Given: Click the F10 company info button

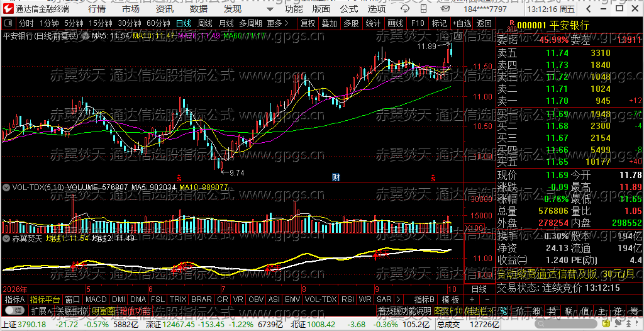Looking at the screenshot, I should [x=418, y=23].
